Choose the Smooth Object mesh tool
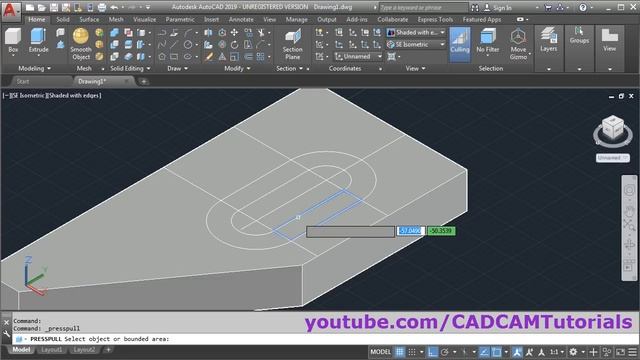 [x=81, y=44]
